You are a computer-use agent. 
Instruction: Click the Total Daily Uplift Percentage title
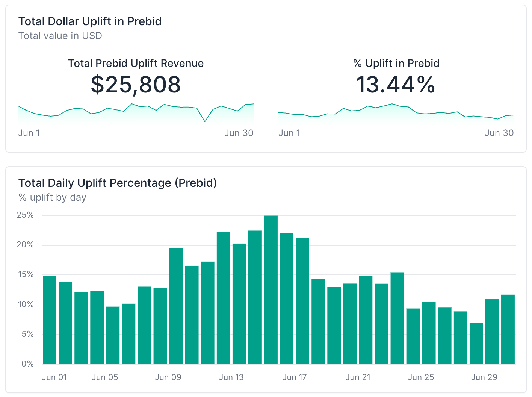(117, 183)
